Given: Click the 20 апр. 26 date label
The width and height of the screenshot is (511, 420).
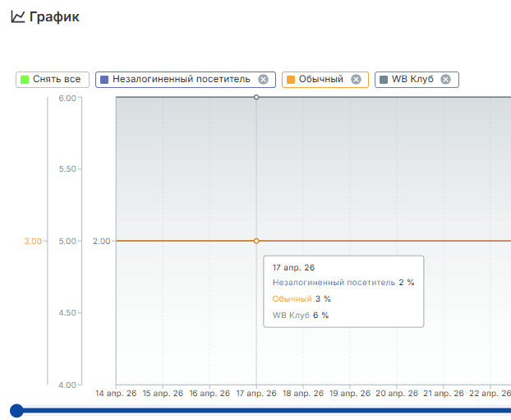Looking at the screenshot, I should (397, 393).
